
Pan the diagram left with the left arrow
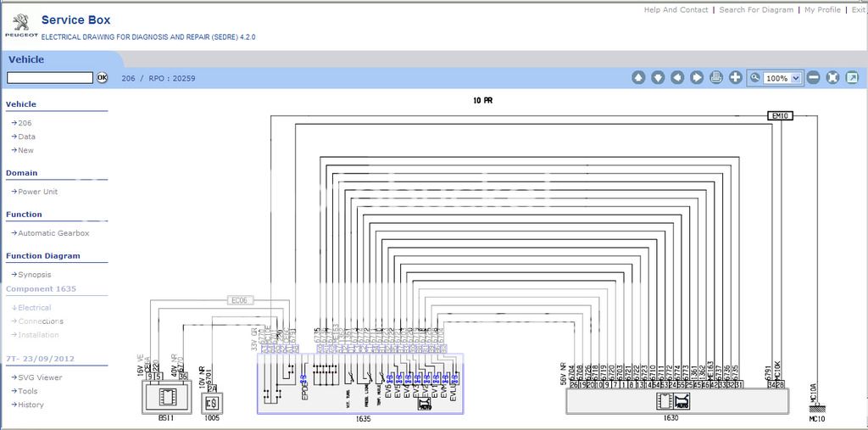tap(677, 77)
